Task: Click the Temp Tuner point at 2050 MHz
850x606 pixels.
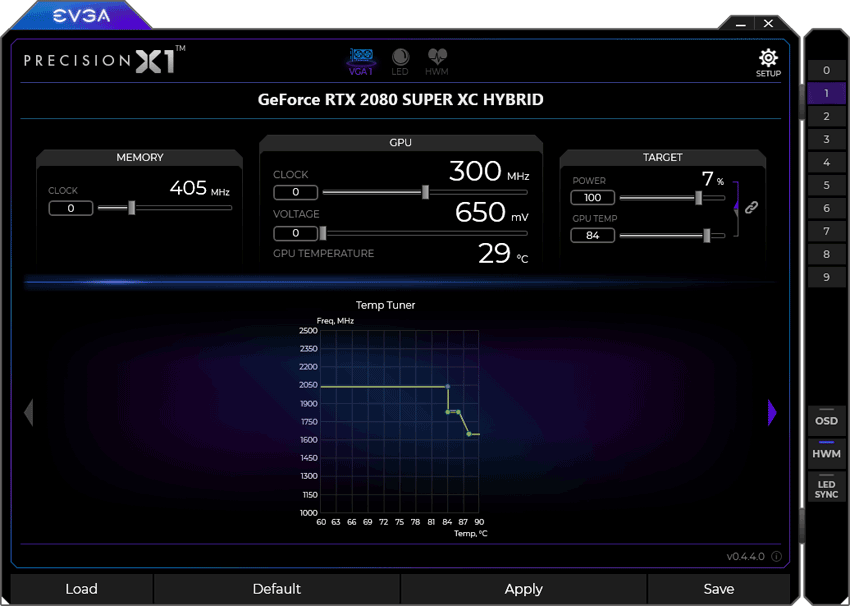Action: [447, 386]
